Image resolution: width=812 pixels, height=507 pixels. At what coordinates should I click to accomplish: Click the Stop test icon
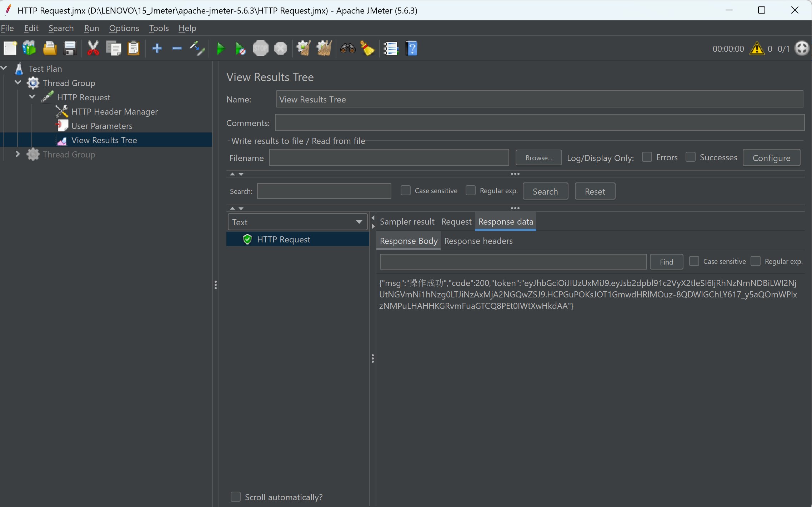pos(261,48)
